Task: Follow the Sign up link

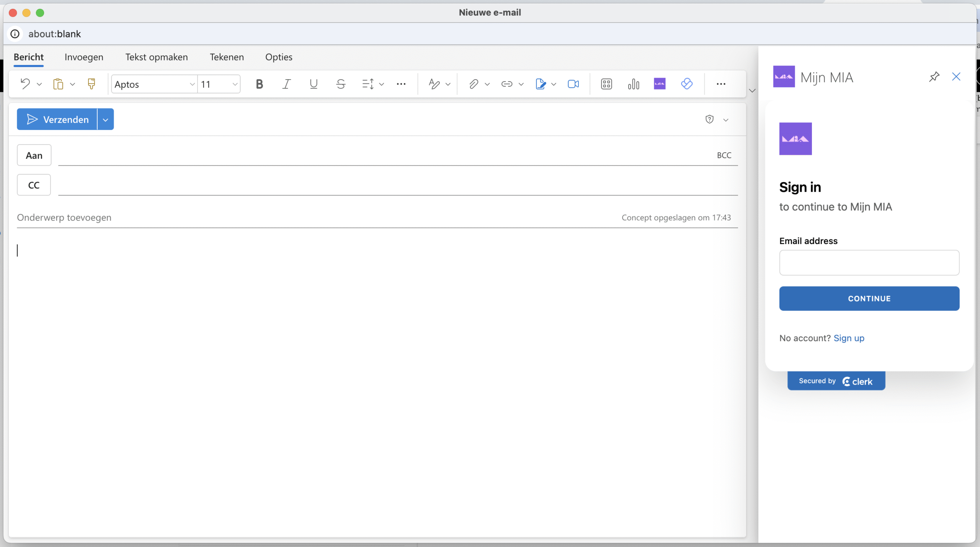Action: point(849,338)
